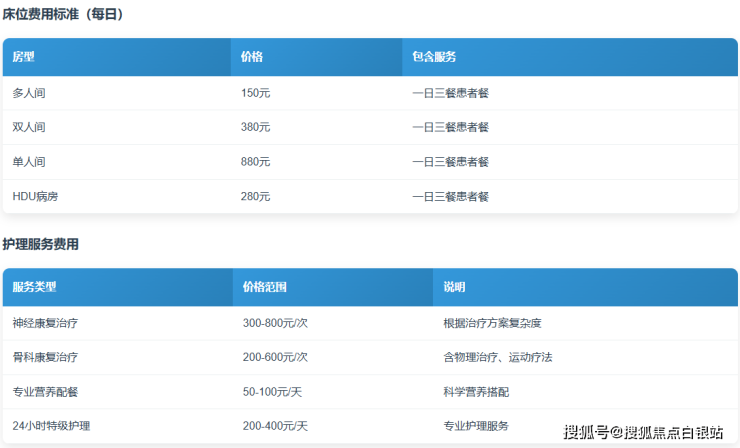The height and width of the screenshot is (448, 740).
Task: Click the 280元 price value
Action: [x=255, y=196]
